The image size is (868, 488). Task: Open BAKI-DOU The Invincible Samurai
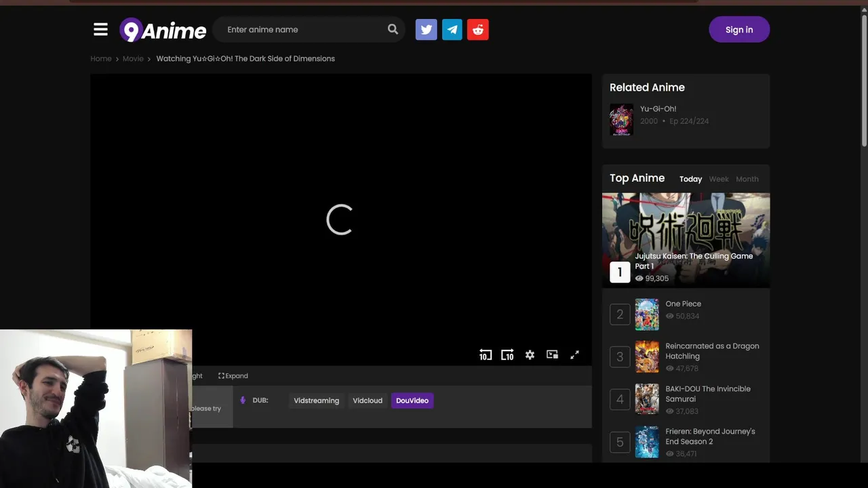pyautogui.click(x=708, y=394)
